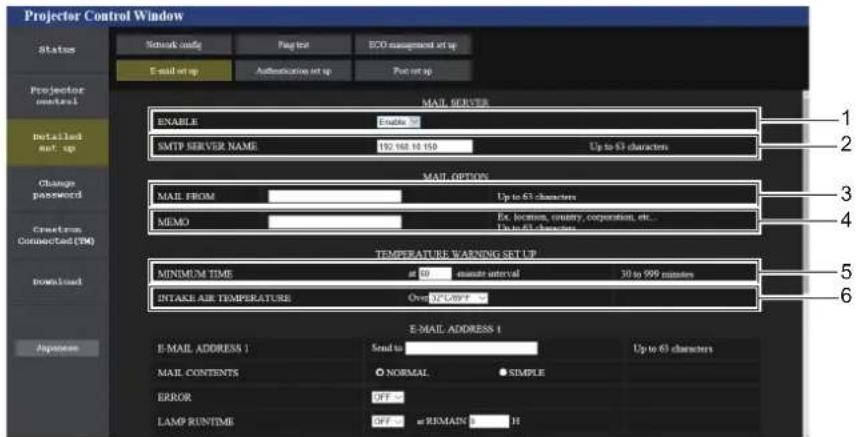
Task: Switch language with Japanese button
Action: tap(57, 348)
